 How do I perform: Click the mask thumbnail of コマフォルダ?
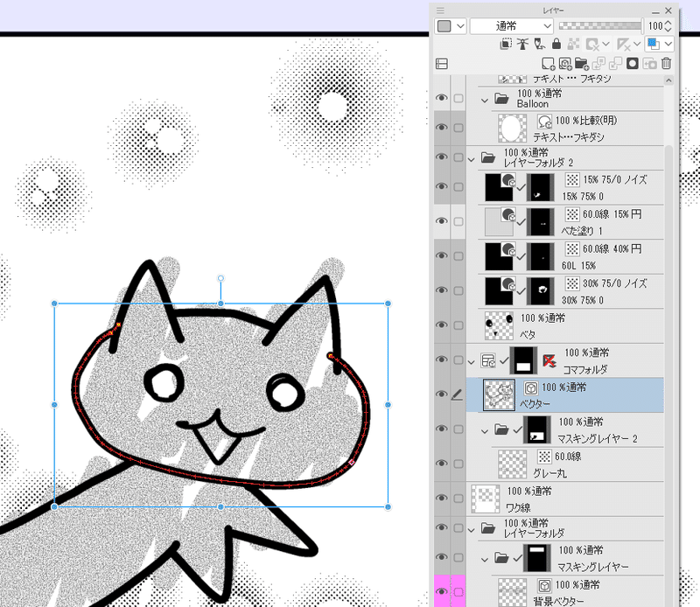[x=523, y=360]
